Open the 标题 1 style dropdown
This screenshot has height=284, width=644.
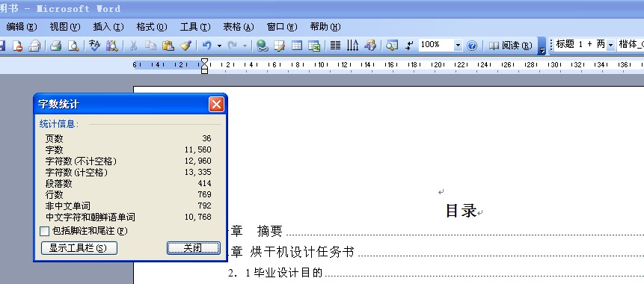610,45
